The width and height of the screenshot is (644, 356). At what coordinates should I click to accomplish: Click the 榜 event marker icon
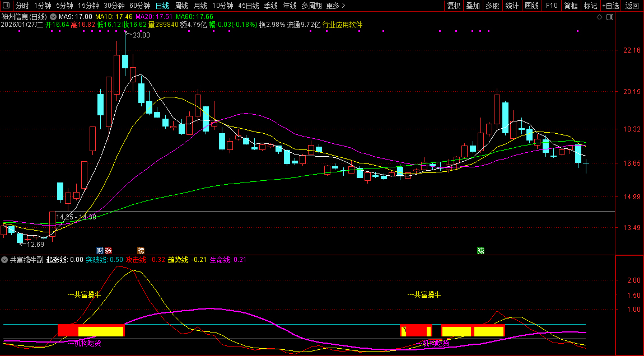coord(141,250)
